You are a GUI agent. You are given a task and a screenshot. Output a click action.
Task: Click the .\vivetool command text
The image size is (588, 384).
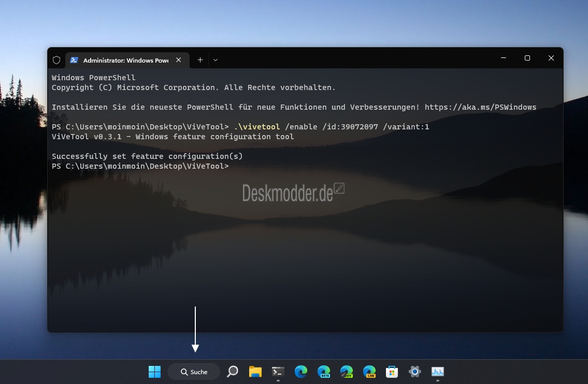[x=257, y=127]
